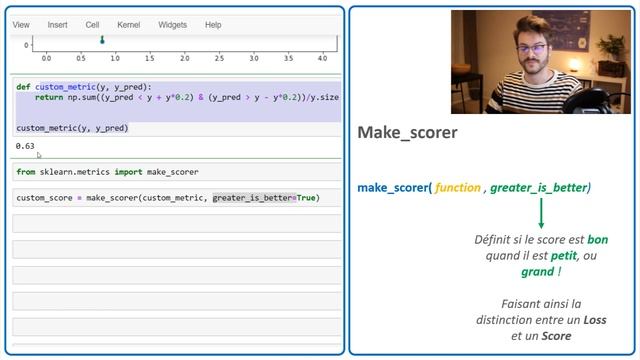This screenshot has width=640, height=360.
Task: Click the webcam video of the presenter
Action: [540, 62]
